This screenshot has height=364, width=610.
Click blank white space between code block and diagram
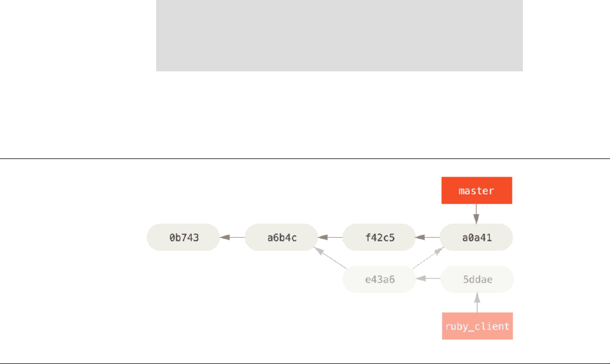pyautogui.click(x=339, y=115)
